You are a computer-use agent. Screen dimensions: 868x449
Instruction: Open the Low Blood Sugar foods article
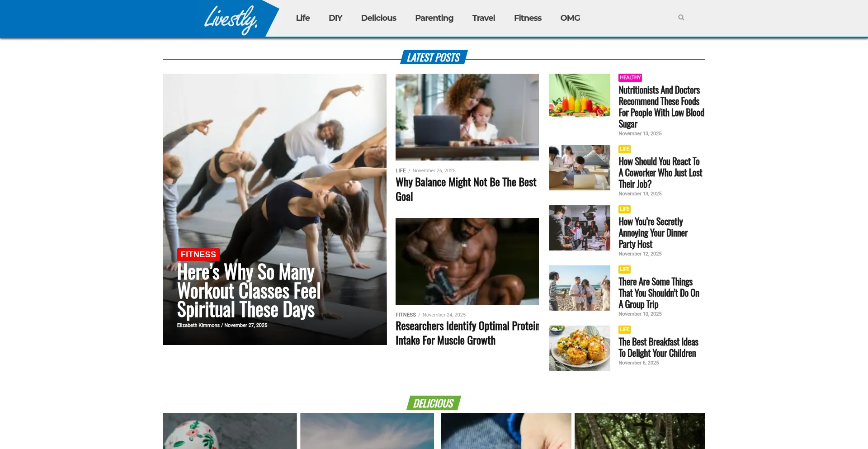click(661, 107)
